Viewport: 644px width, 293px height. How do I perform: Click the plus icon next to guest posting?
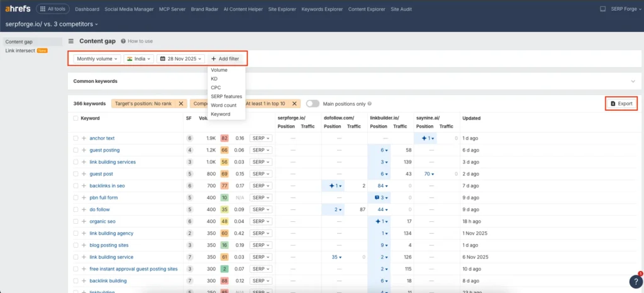tap(84, 150)
